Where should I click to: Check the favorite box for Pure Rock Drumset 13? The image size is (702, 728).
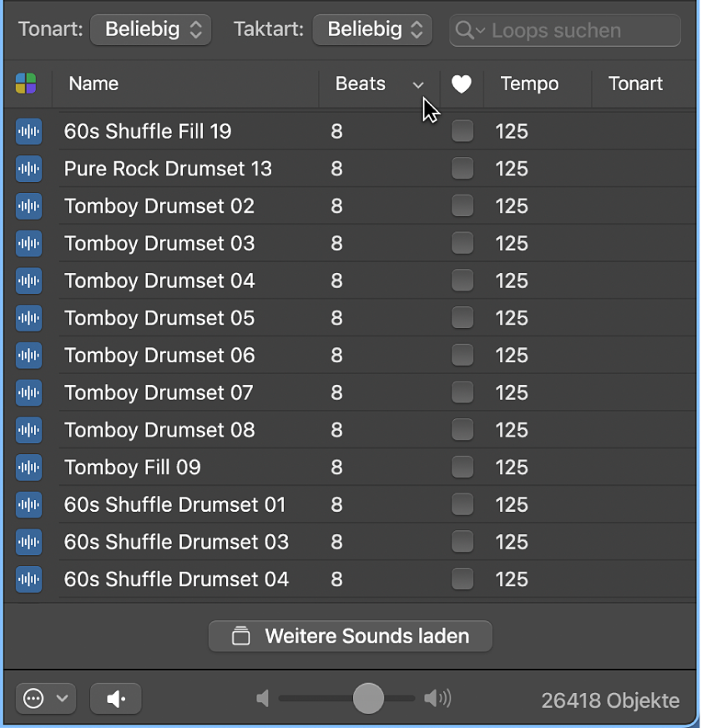coord(462,169)
